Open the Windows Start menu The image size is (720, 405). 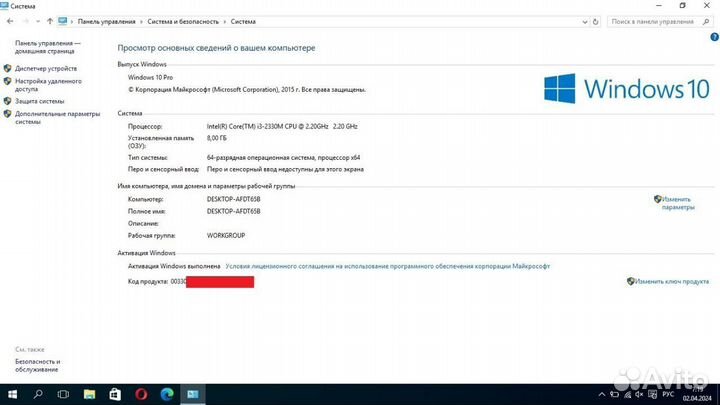click(12, 394)
